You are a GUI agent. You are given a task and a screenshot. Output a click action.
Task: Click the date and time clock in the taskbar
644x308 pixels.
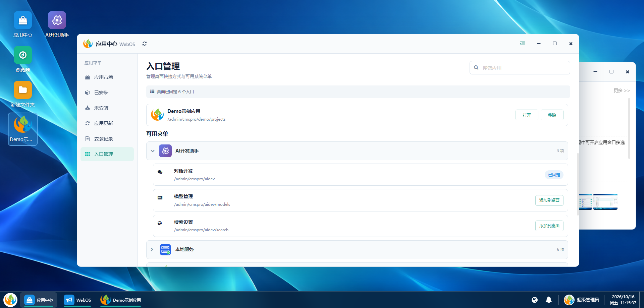coord(623,300)
